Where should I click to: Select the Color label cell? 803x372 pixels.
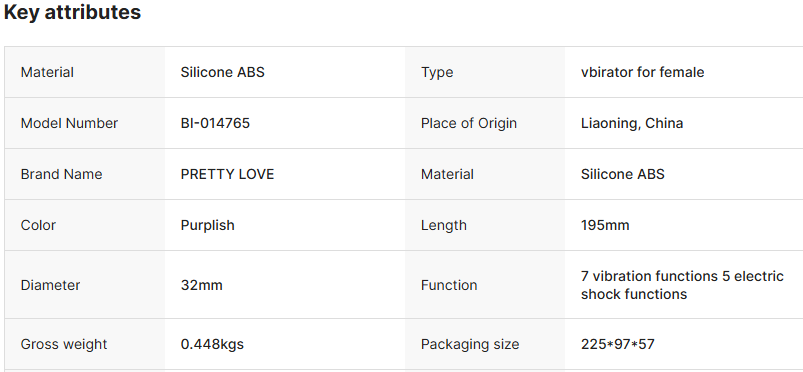tap(85, 225)
